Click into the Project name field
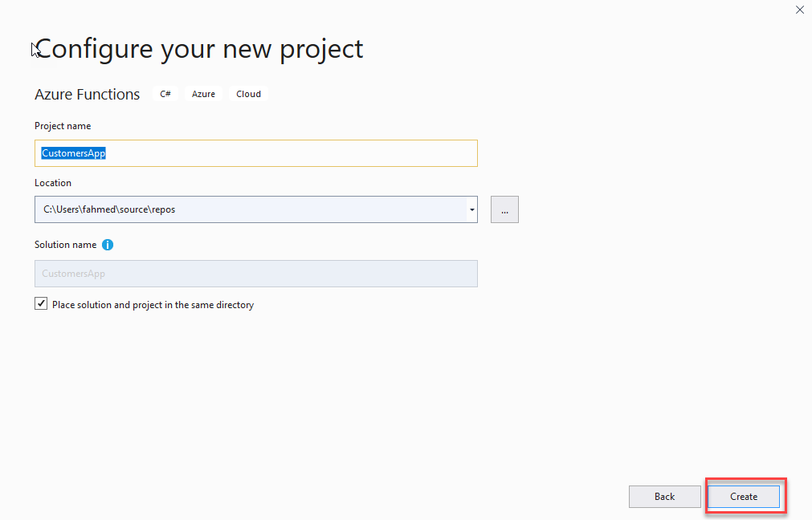 pos(256,153)
